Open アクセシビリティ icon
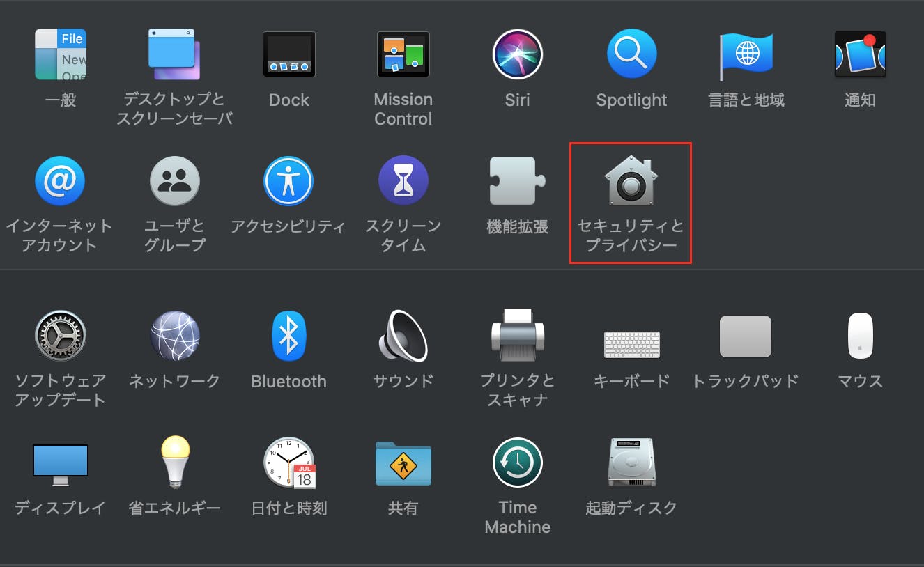The image size is (924, 567). [288, 181]
